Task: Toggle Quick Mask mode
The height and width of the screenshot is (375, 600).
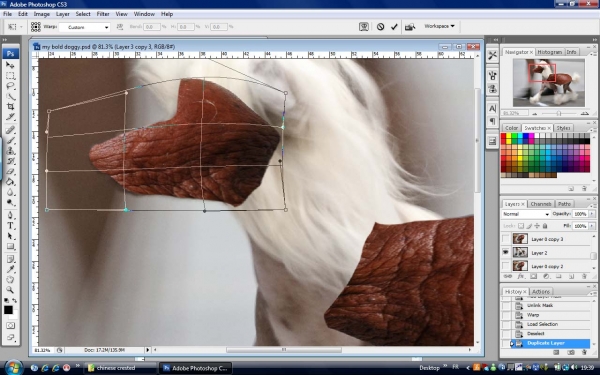Action: (10, 326)
